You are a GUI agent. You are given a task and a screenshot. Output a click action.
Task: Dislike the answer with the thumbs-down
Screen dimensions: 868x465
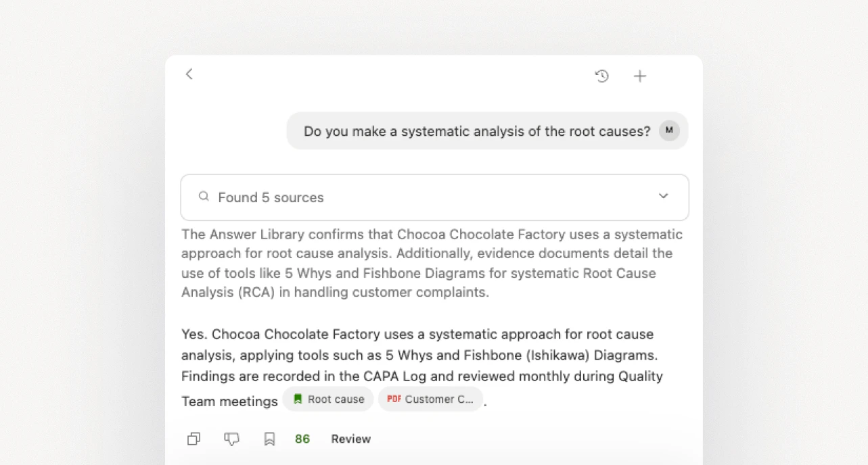pyautogui.click(x=231, y=439)
